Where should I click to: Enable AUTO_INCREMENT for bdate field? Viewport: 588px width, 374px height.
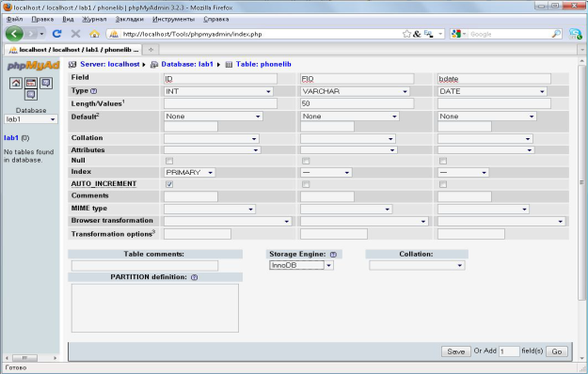(443, 184)
